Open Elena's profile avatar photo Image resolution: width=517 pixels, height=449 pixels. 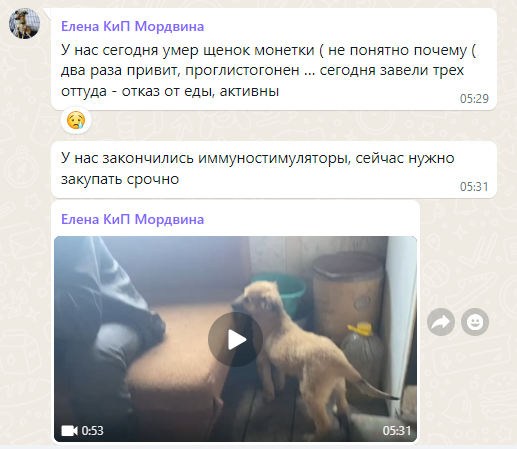point(24,24)
